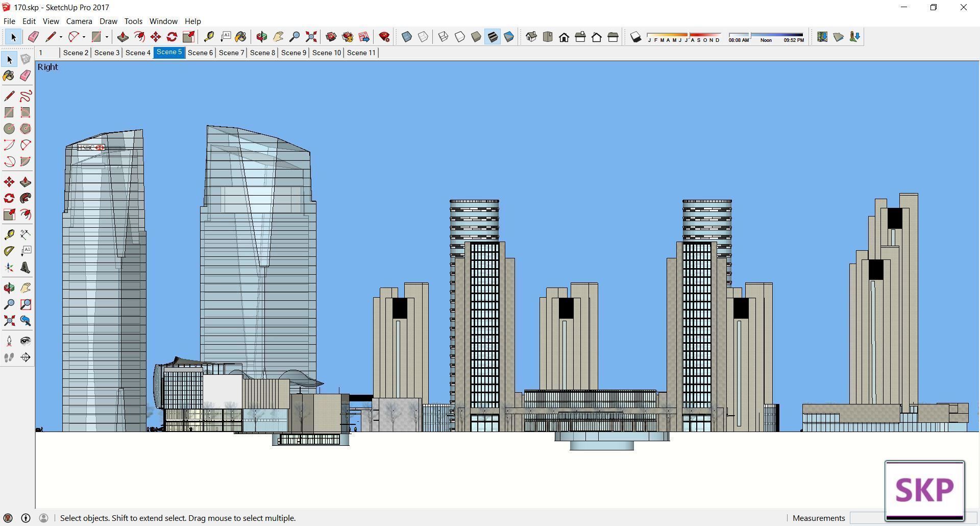980x526 pixels.
Task: Open the Extension Warehouse ruby icon
Action: pos(385,37)
